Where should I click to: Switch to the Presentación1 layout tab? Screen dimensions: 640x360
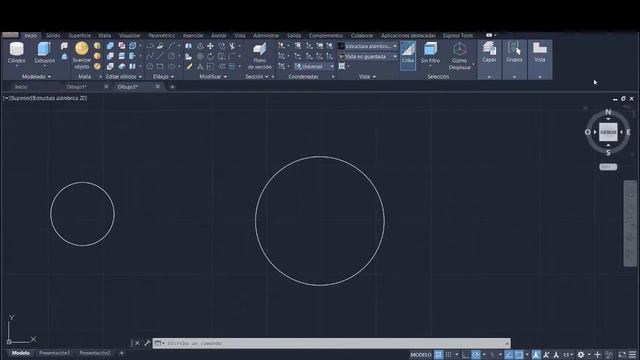[54, 353]
